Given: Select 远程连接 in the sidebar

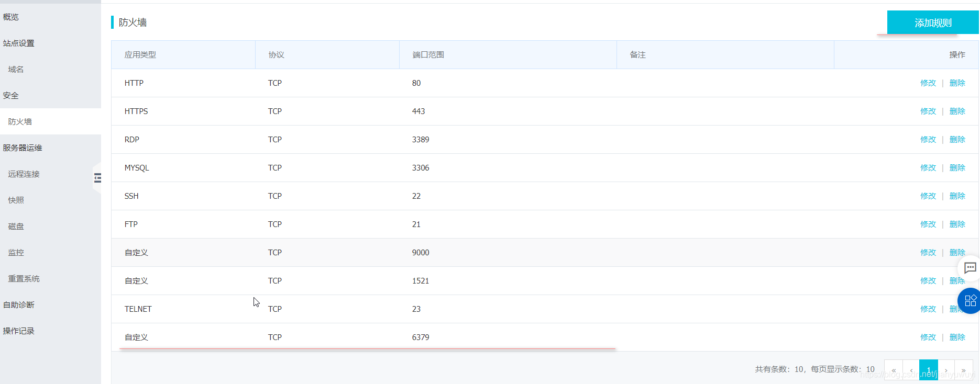Looking at the screenshot, I should coord(24,174).
